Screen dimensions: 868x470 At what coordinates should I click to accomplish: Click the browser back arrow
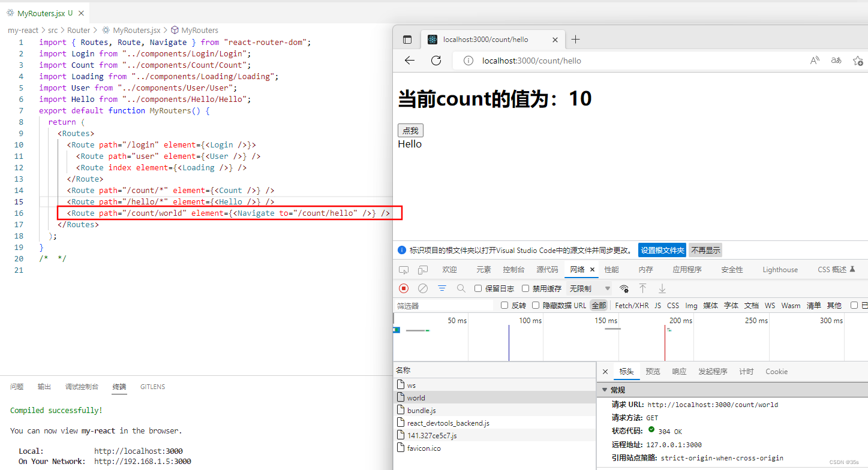(410, 61)
